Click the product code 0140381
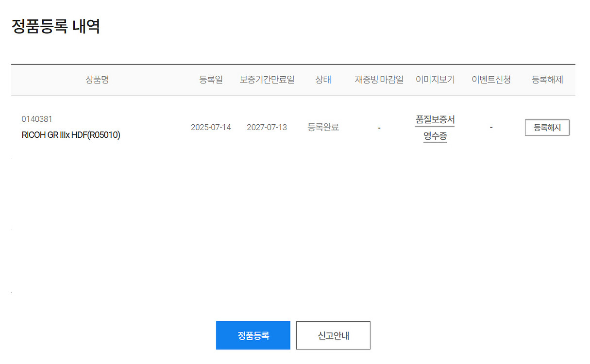 pyautogui.click(x=37, y=119)
